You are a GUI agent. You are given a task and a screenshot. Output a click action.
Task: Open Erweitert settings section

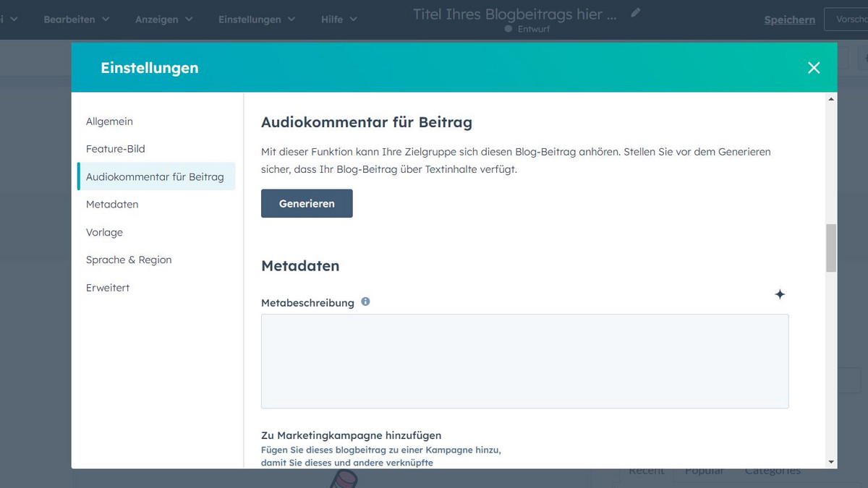(x=108, y=288)
